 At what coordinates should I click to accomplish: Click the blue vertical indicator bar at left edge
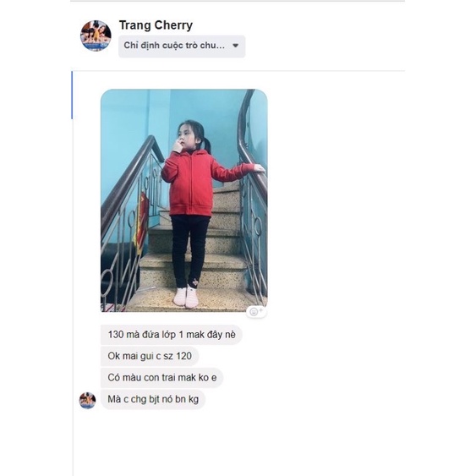pyautogui.click(x=72, y=95)
